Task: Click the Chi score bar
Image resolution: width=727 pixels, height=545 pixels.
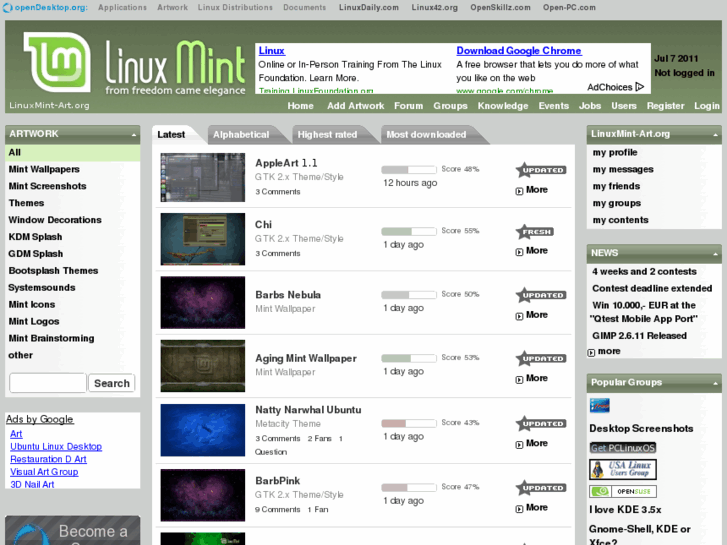Action: tap(408, 231)
